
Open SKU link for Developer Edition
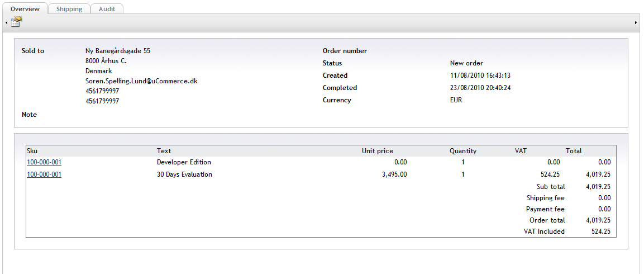coord(44,162)
